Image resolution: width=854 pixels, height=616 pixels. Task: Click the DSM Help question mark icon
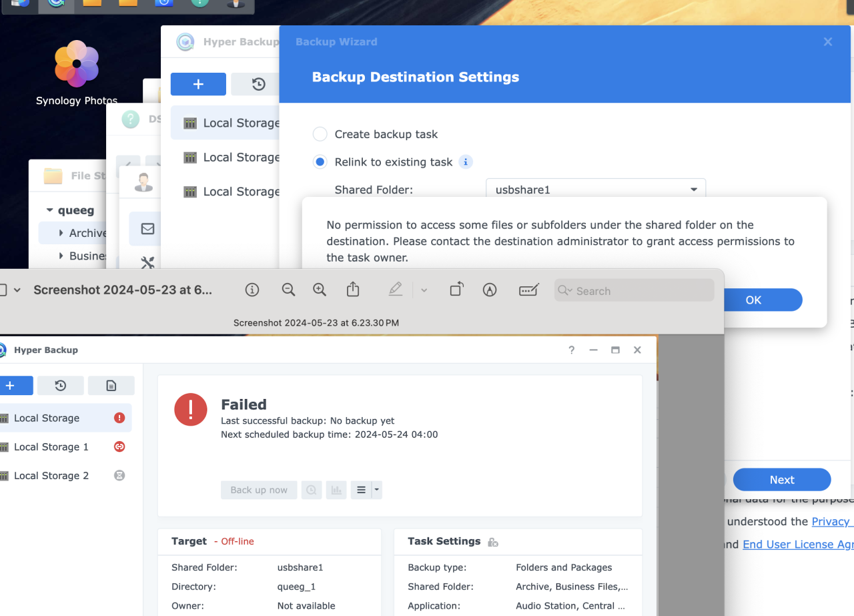coord(131,119)
